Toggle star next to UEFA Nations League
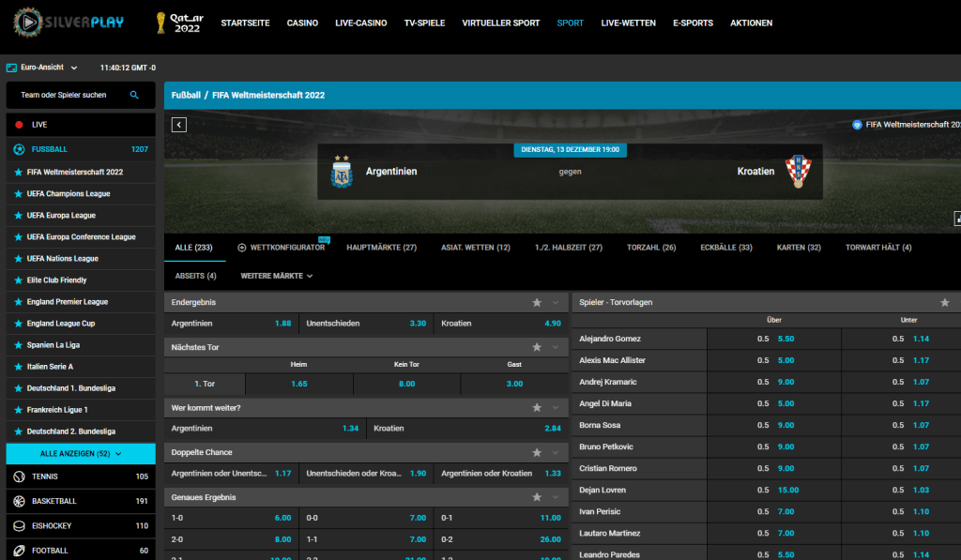Screen dimensions: 961x560 (19, 259)
